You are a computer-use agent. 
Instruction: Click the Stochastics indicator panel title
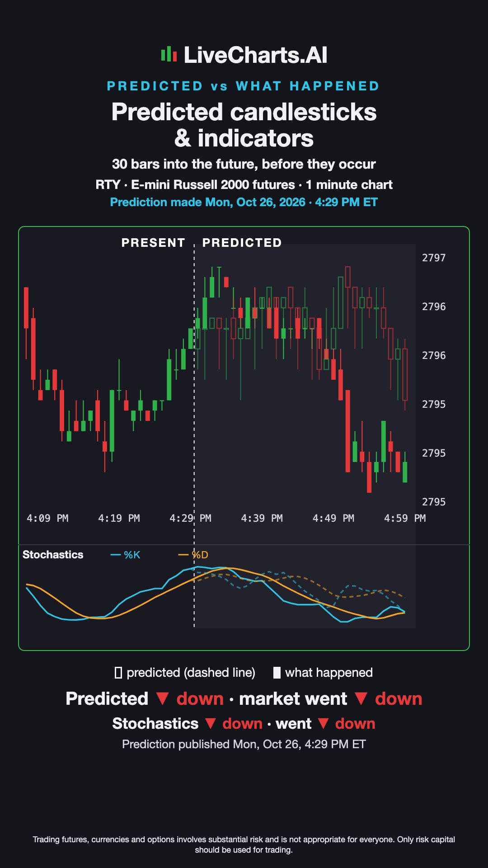pos(53,555)
